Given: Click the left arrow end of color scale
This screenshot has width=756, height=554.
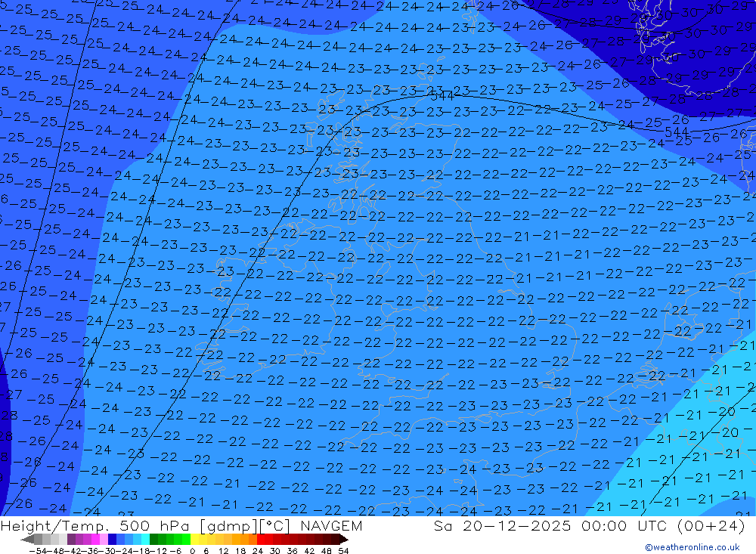Looking at the screenshot, I should pos(27,540).
